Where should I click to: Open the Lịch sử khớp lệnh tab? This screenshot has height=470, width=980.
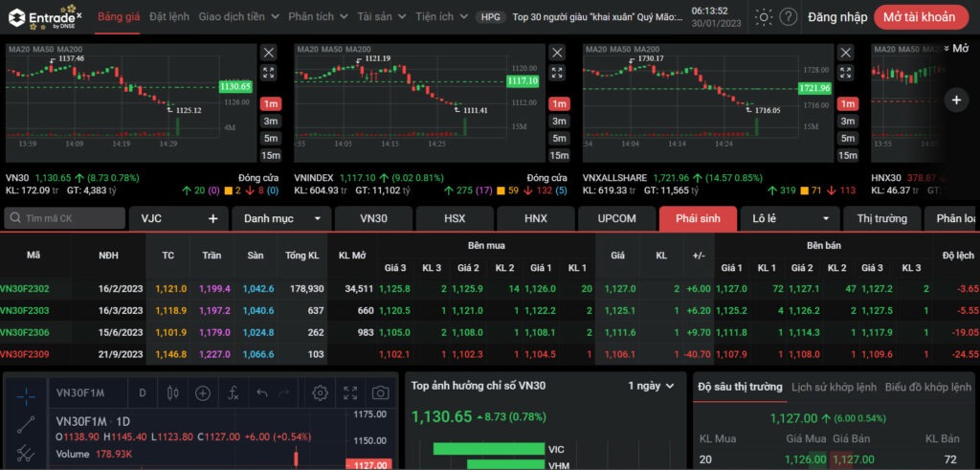pos(833,387)
